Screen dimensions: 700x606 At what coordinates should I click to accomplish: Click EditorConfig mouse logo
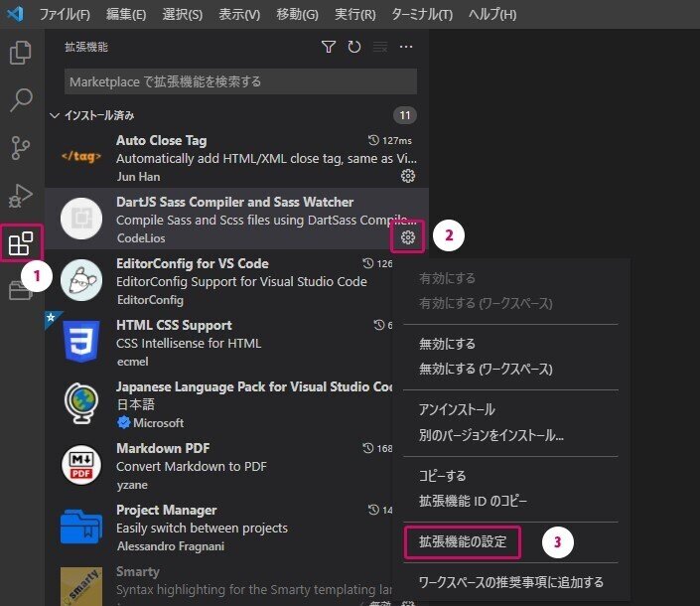pyautogui.click(x=81, y=280)
